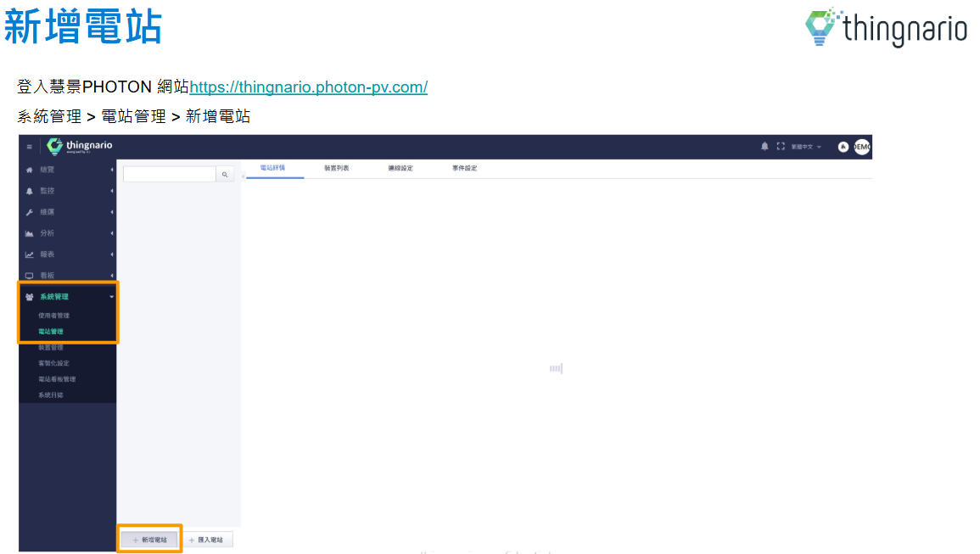Expand the 看板 menu arrow
The image size is (980, 554).
[x=112, y=276]
